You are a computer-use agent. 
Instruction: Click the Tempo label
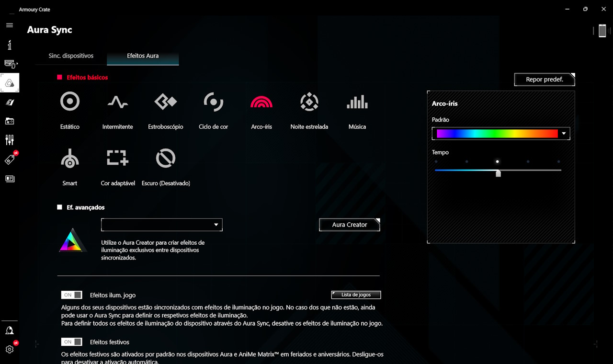440,152
